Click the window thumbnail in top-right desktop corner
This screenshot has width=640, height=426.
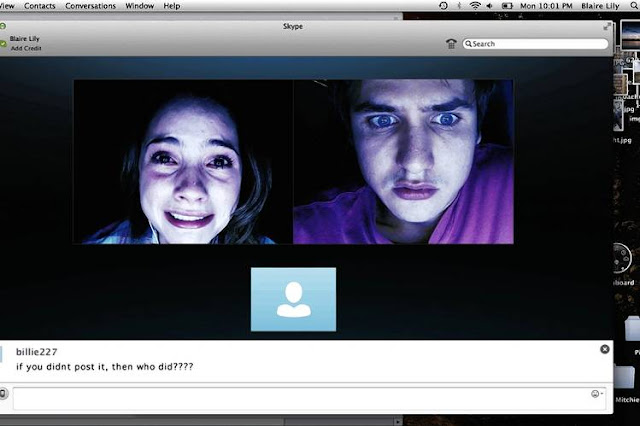(630, 34)
